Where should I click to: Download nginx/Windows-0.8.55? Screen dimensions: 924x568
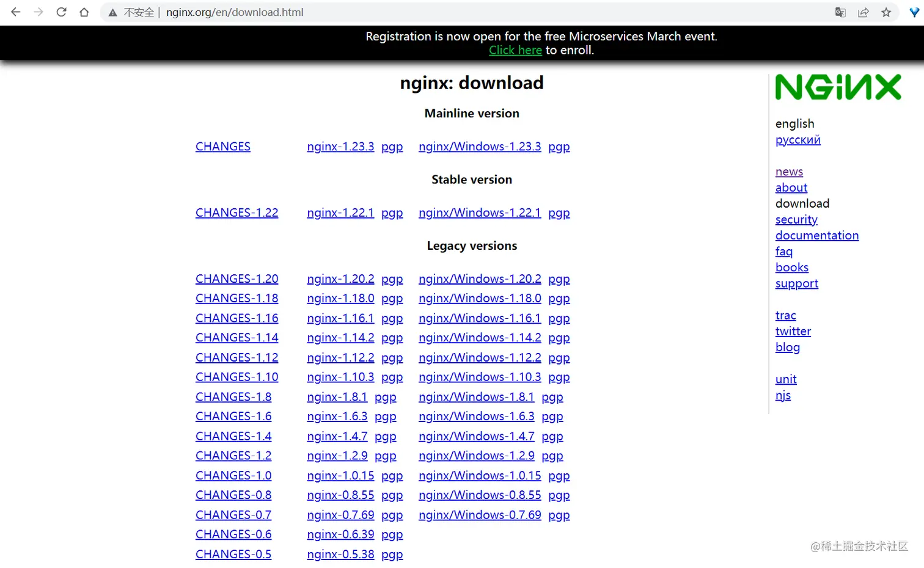click(x=480, y=495)
